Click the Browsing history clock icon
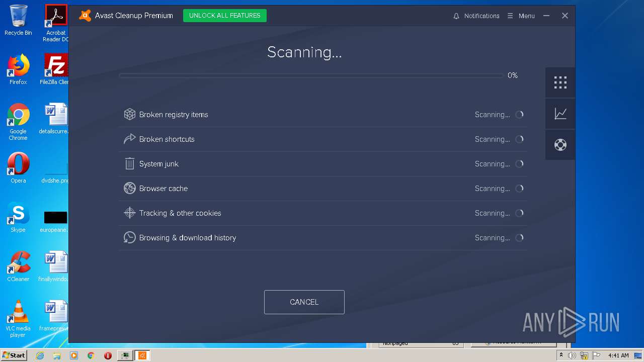 pyautogui.click(x=130, y=238)
